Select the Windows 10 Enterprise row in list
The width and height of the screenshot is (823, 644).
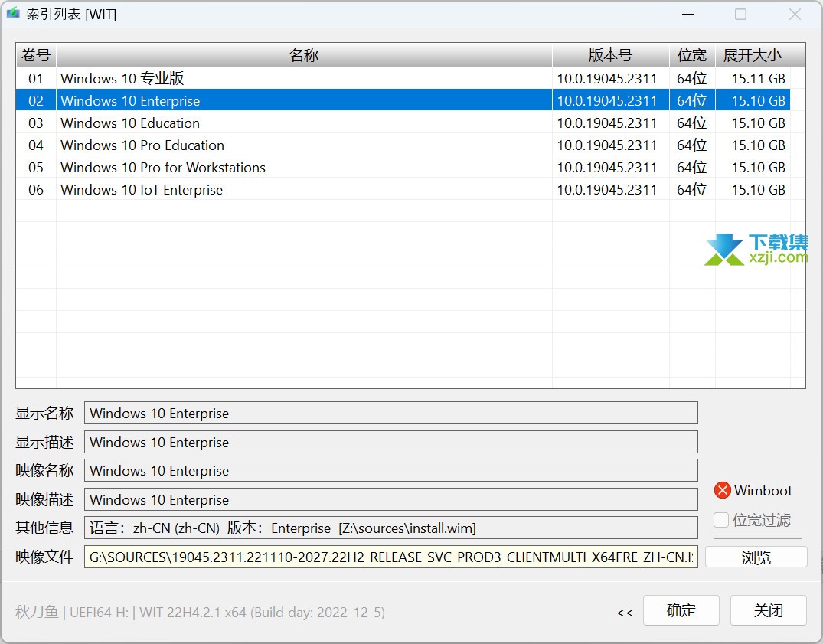tap(403, 100)
